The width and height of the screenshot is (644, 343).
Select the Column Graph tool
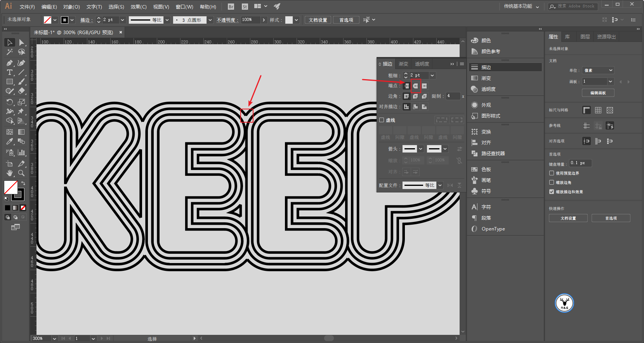[x=21, y=152]
